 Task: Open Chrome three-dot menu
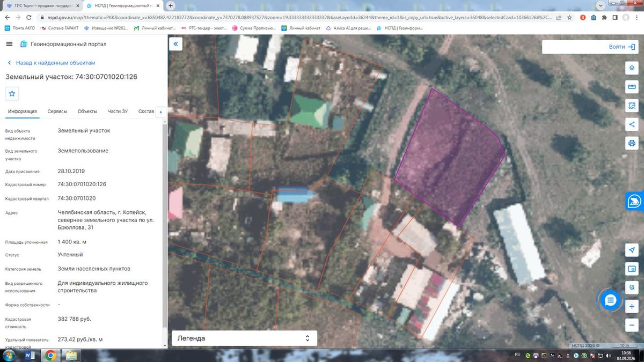pyautogui.click(x=637, y=17)
